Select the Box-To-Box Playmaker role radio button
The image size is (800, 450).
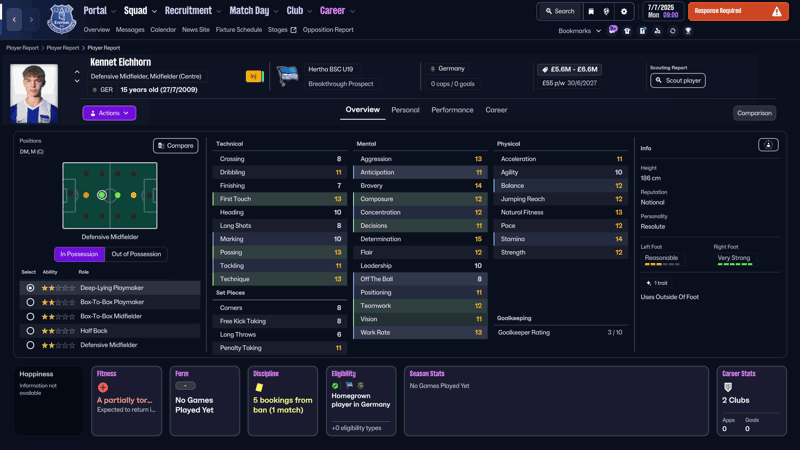pyautogui.click(x=30, y=302)
